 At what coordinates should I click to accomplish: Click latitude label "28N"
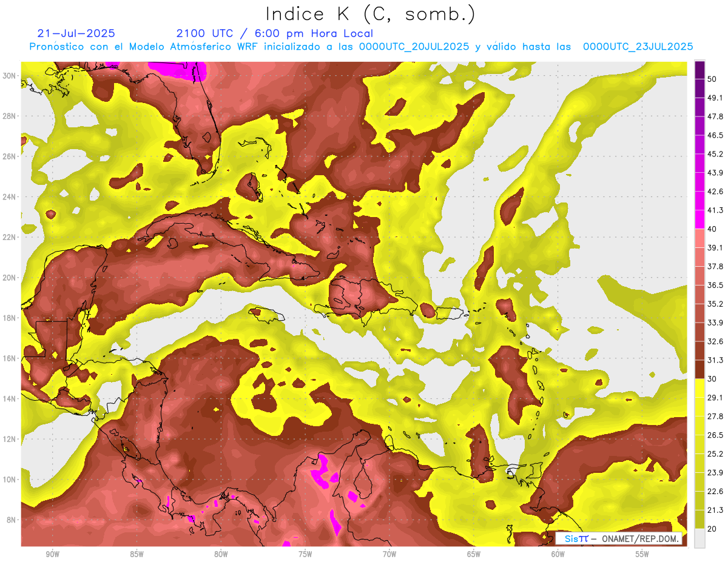pos(9,116)
